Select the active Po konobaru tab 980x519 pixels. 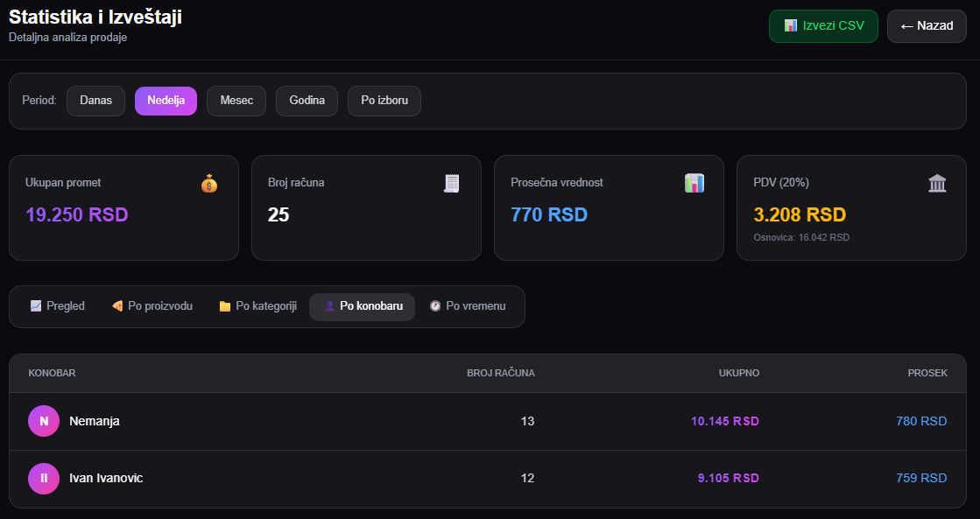point(362,306)
